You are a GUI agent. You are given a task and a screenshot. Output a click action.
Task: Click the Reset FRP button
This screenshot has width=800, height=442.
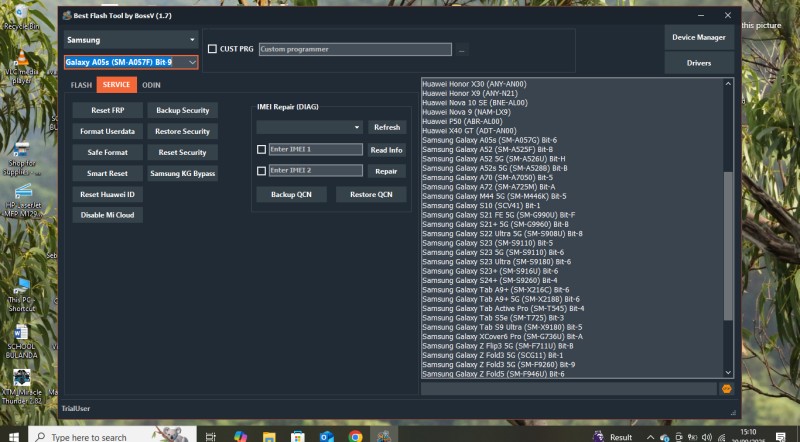pyautogui.click(x=108, y=110)
